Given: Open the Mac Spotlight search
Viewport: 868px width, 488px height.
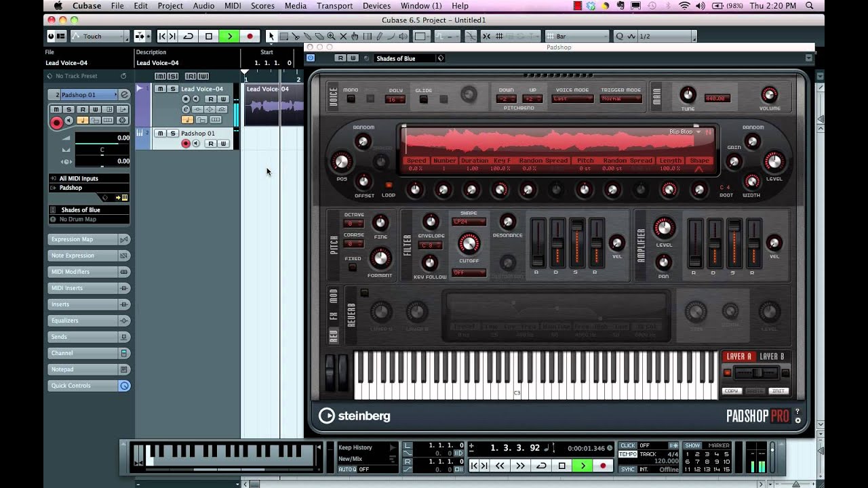Looking at the screenshot, I should point(810,6).
